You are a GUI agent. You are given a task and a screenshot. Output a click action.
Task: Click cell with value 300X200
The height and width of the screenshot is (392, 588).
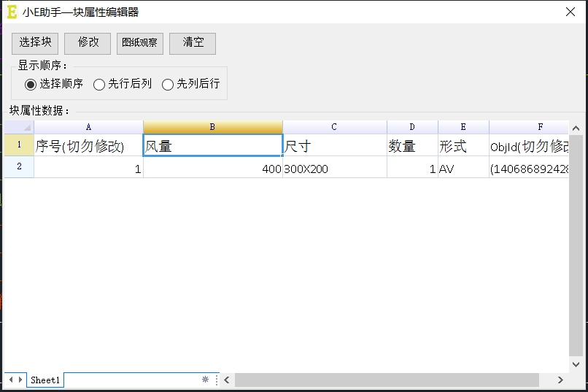coord(335,167)
